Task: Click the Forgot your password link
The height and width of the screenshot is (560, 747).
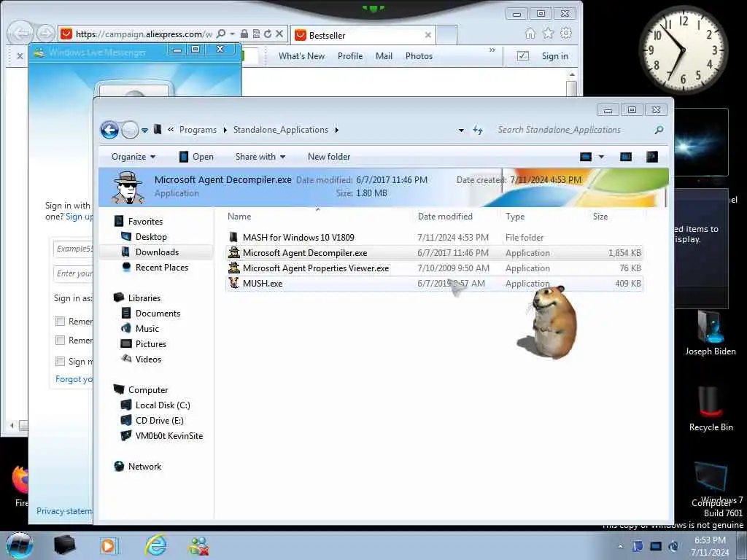Action: coord(74,379)
